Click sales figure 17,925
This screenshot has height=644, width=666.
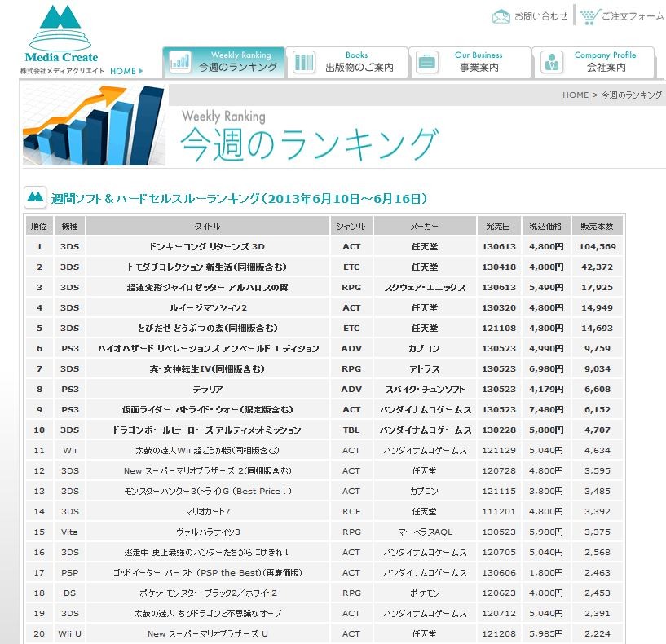pos(598,287)
